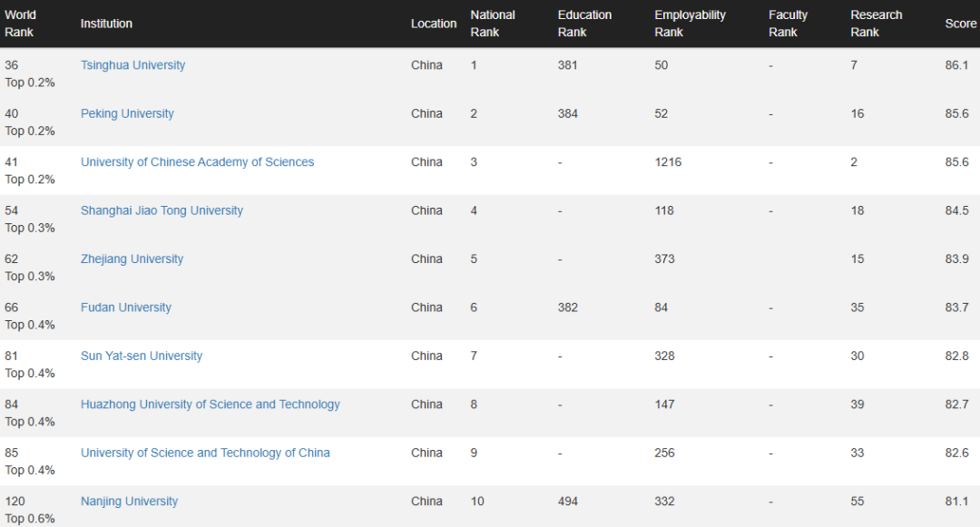Image resolution: width=980 pixels, height=527 pixels.
Task: Click the score 86.1 cell
Action: [x=956, y=65]
